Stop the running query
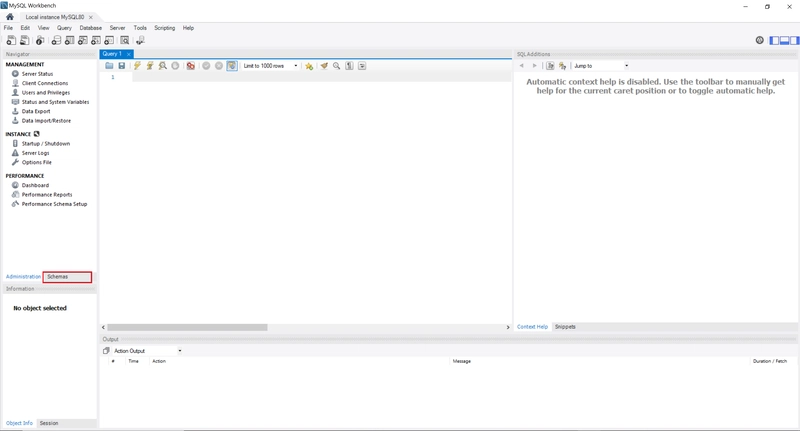This screenshot has width=800, height=431. coord(175,66)
